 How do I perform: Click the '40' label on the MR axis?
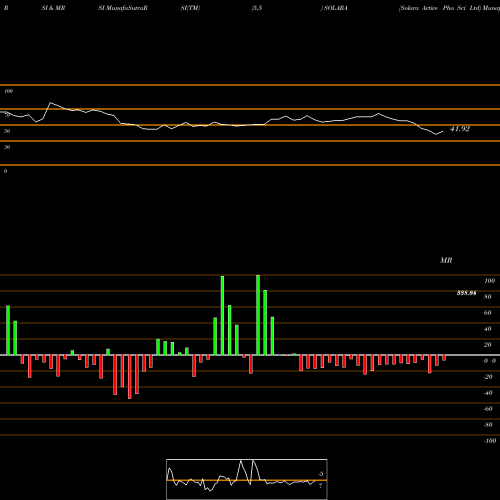click(488, 329)
